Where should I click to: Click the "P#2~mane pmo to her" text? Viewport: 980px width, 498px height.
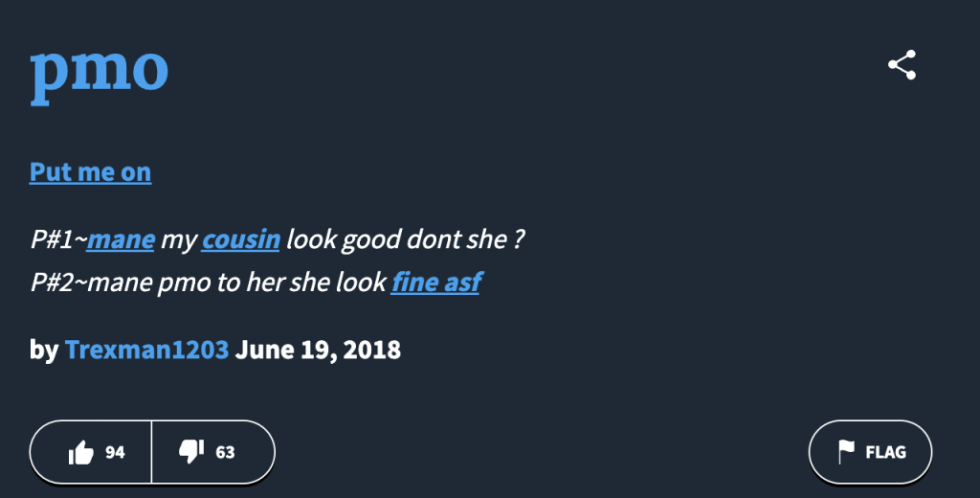click(153, 283)
